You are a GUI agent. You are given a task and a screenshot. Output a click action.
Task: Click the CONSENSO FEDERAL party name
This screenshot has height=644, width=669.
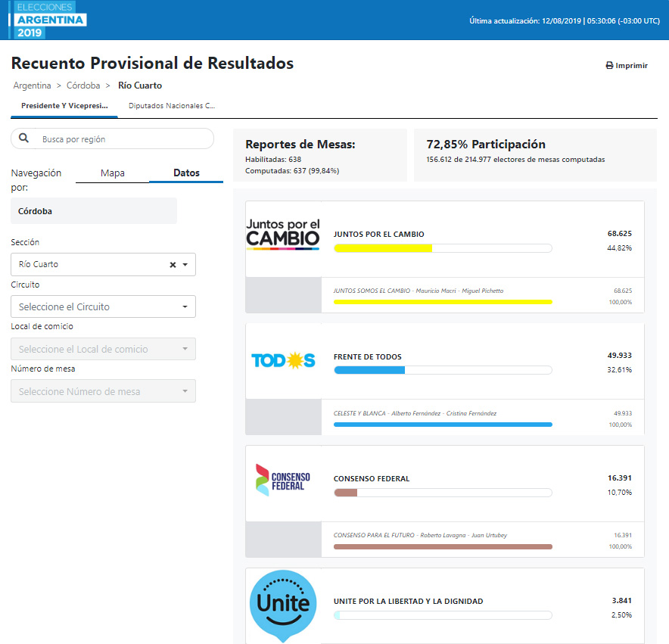372,479
